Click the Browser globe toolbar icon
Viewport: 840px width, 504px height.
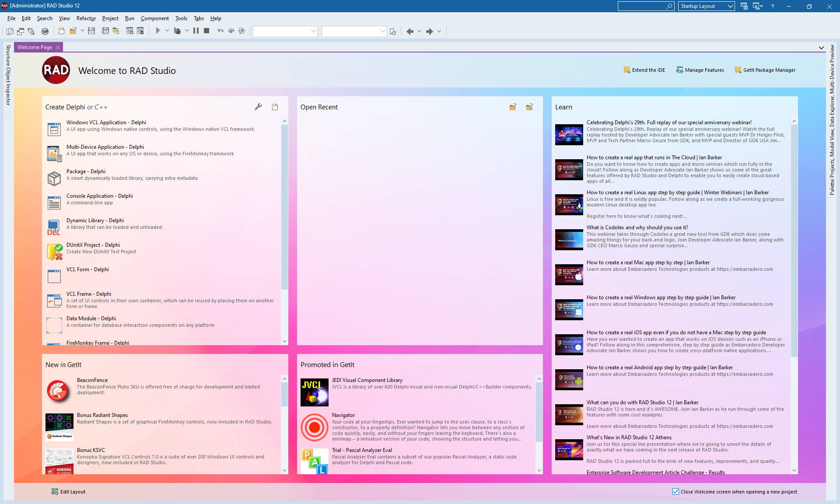pyautogui.click(x=45, y=31)
